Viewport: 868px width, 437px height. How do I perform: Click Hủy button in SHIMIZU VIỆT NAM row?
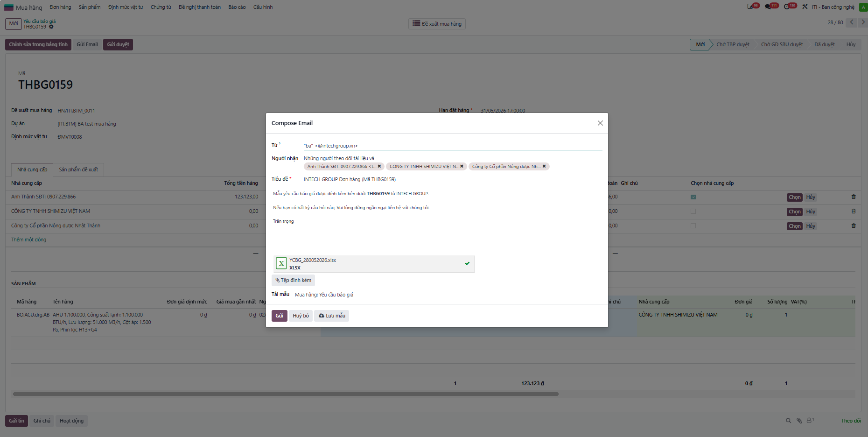[811, 211]
